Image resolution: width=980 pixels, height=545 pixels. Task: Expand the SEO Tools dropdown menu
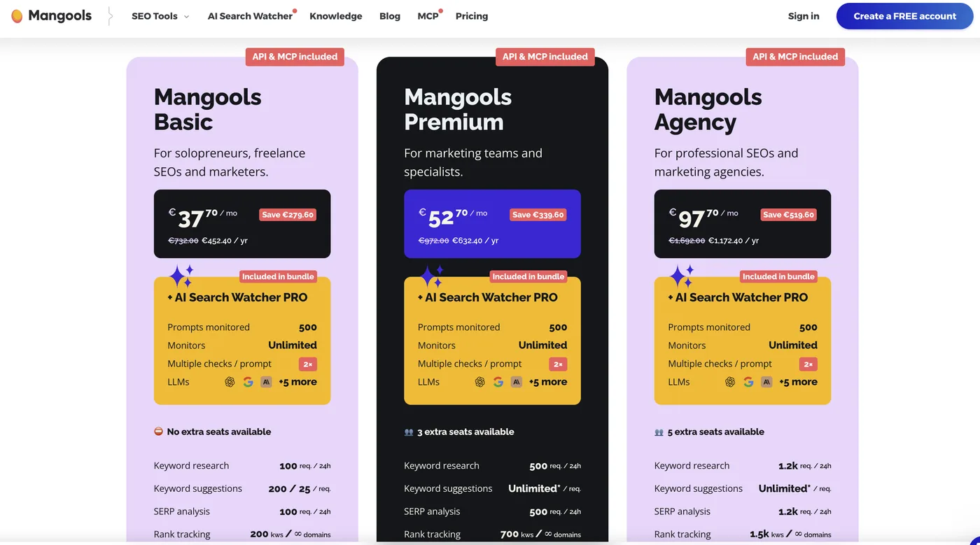[x=160, y=16]
